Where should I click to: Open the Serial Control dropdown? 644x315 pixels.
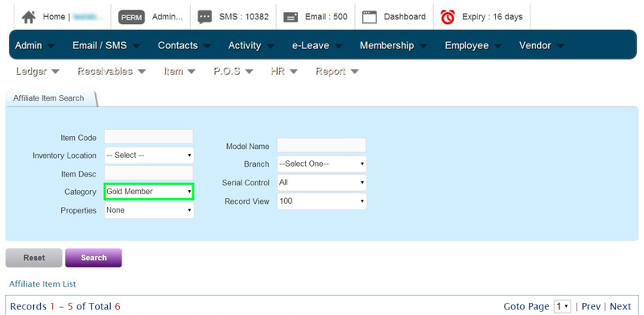[x=321, y=182]
